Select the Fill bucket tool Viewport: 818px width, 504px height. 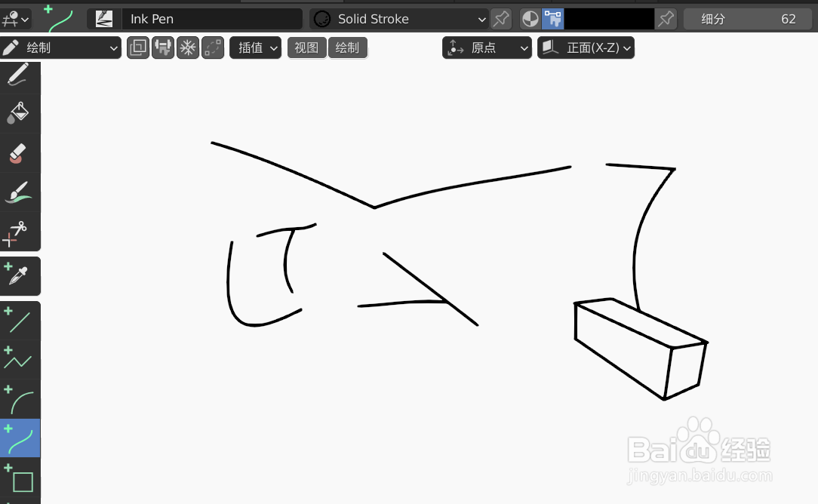[20, 113]
